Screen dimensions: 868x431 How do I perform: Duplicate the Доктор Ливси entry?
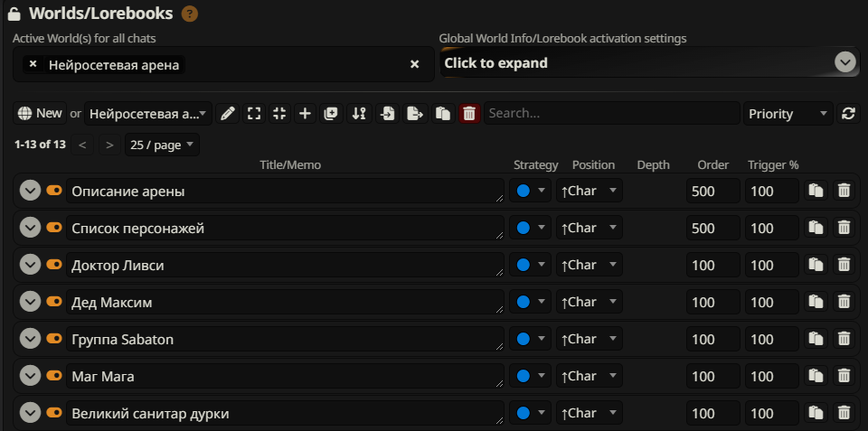816,265
